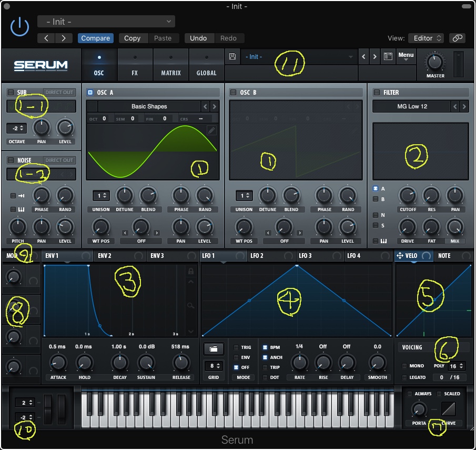Click the Undo button

click(x=198, y=38)
